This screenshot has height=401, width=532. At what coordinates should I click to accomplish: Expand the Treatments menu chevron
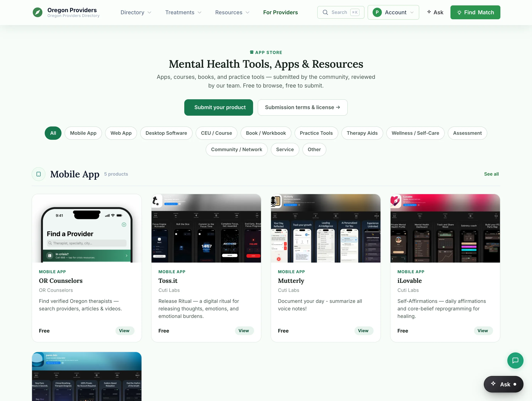(199, 13)
